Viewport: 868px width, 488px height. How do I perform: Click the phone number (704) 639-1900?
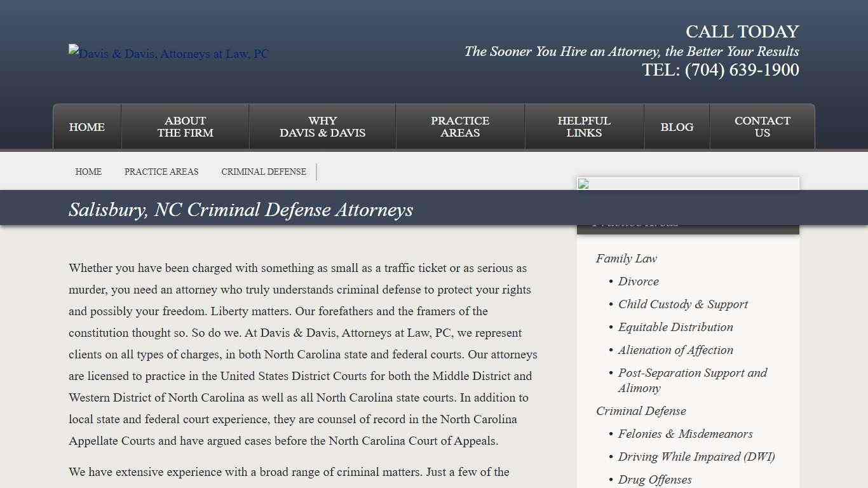(742, 71)
